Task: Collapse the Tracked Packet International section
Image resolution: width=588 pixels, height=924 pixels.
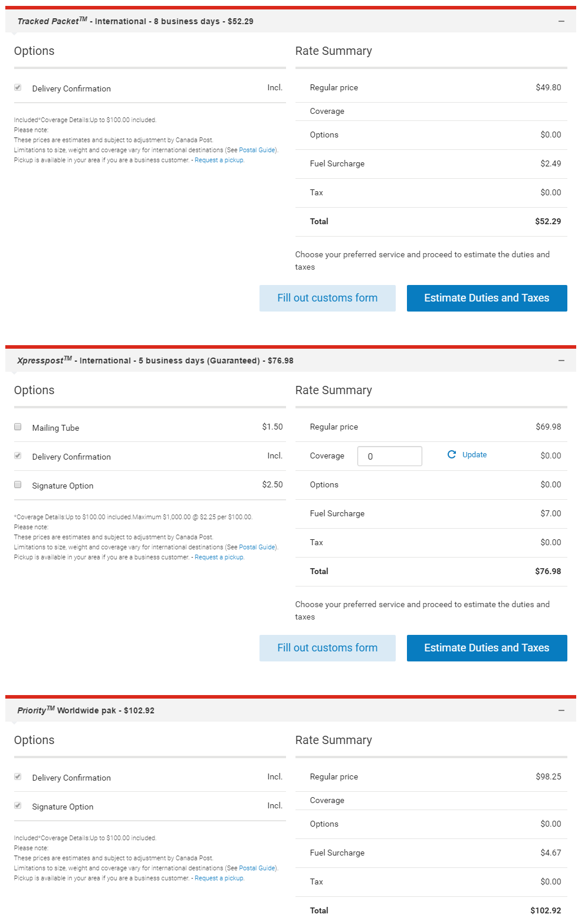Action: click(x=561, y=21)
